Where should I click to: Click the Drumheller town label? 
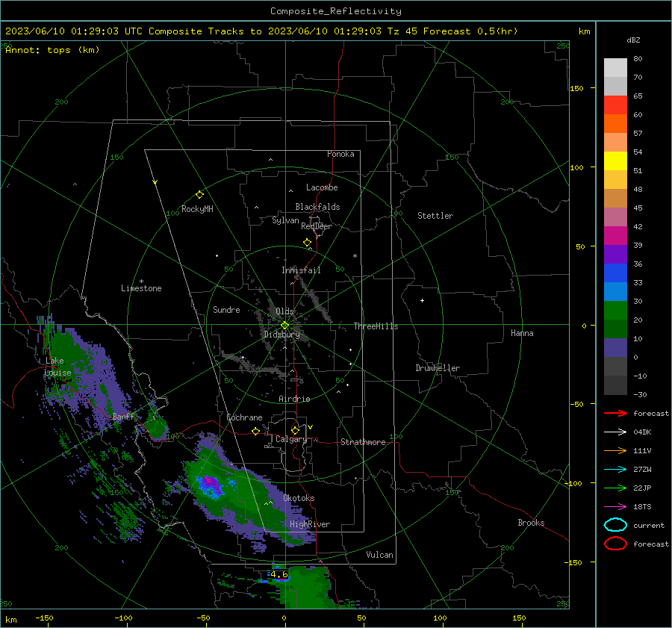tap(438, 368)
